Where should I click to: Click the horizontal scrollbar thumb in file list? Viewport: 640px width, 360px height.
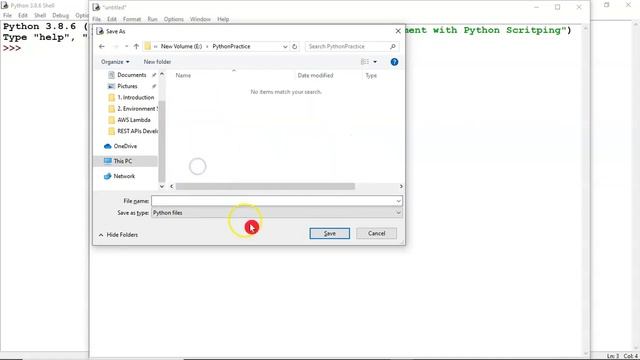(265, 186)
